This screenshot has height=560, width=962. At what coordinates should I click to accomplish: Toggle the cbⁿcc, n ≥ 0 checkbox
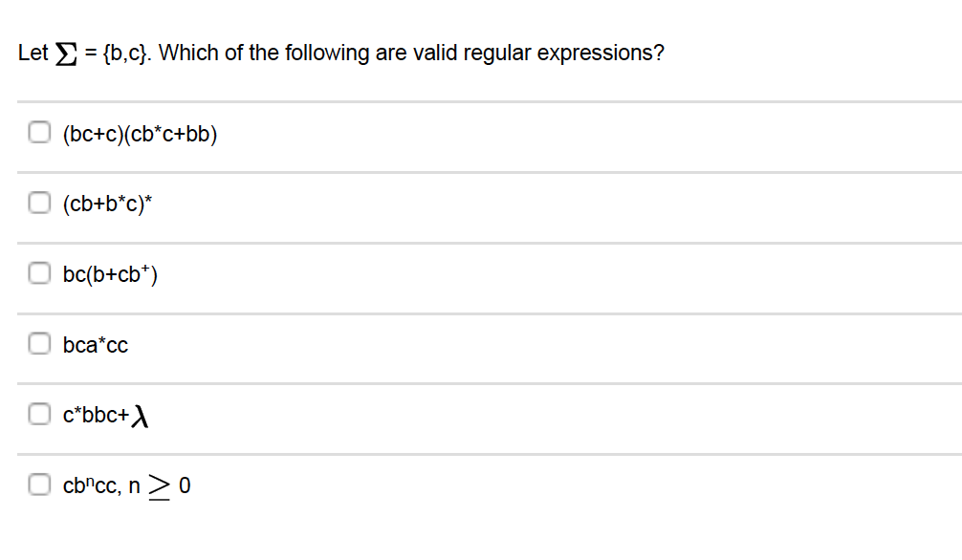tap(39, 485)
